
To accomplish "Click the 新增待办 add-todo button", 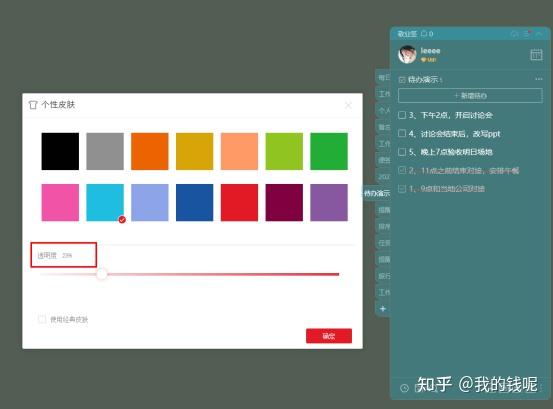I will point(470,96).
